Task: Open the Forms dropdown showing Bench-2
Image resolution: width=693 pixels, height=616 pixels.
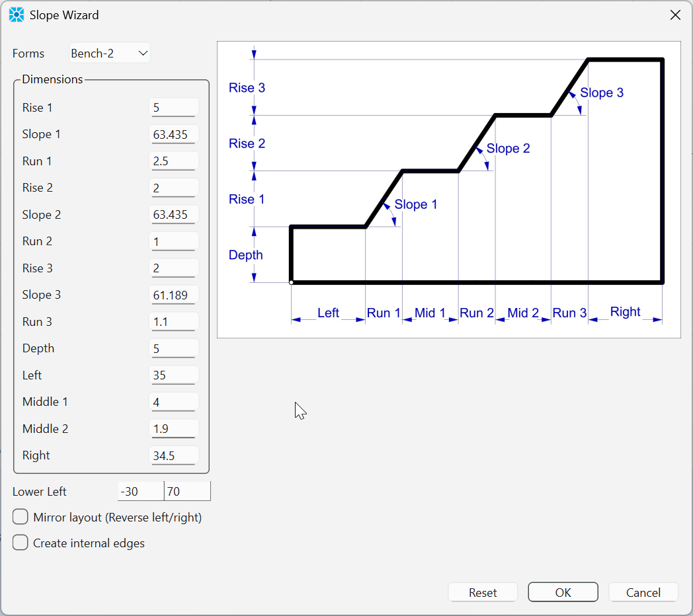Action: coord(110,54)
